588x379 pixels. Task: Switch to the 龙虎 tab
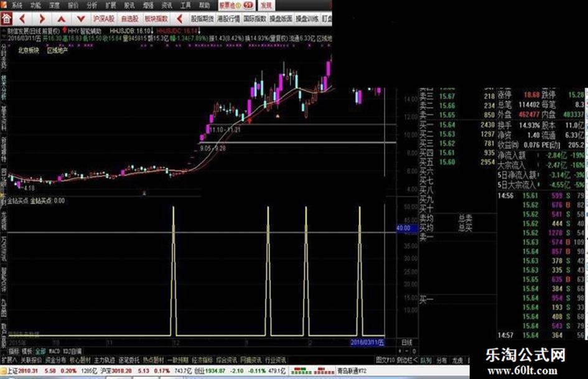click(x=457, y=360)
